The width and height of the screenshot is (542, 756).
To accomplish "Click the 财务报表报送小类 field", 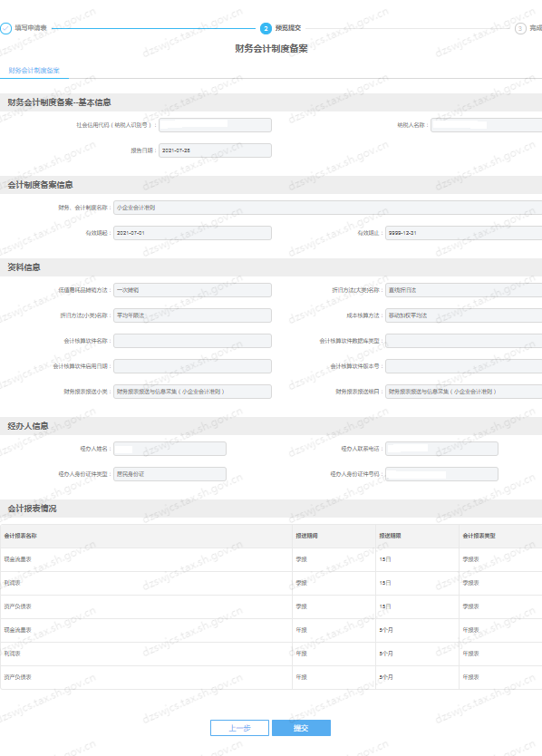I will [x=192, y=392].
